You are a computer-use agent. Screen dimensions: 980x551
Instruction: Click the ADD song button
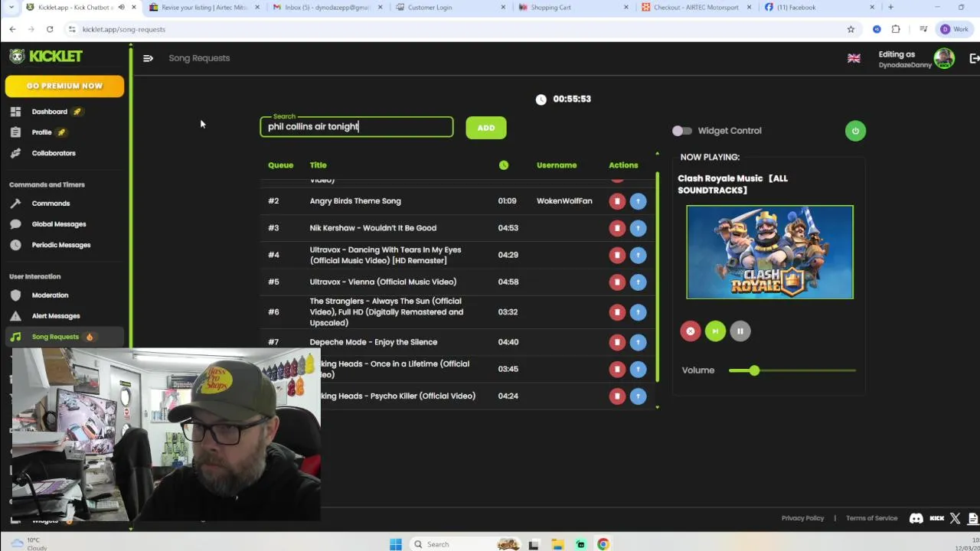point(486,128)
